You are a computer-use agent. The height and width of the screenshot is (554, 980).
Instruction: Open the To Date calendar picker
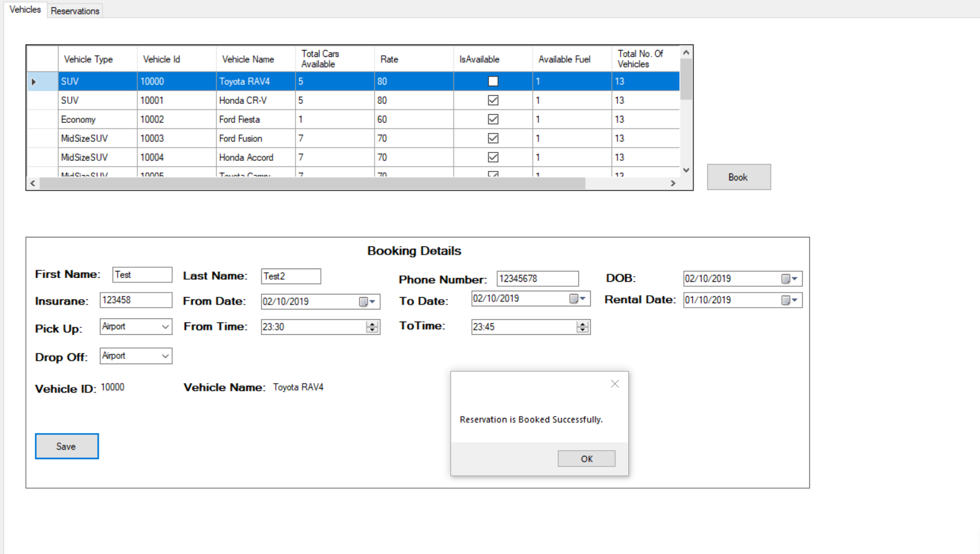(578, 299)
